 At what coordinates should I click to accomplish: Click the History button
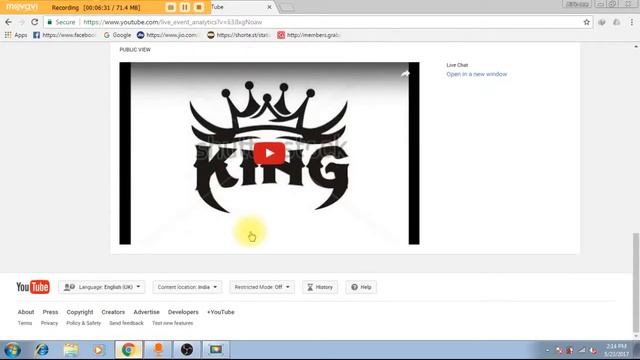320,287
